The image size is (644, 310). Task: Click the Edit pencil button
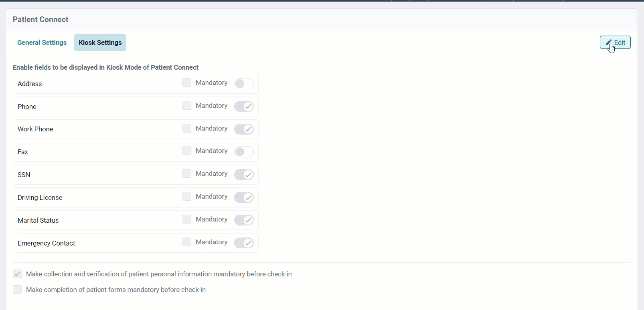(615, 42)
